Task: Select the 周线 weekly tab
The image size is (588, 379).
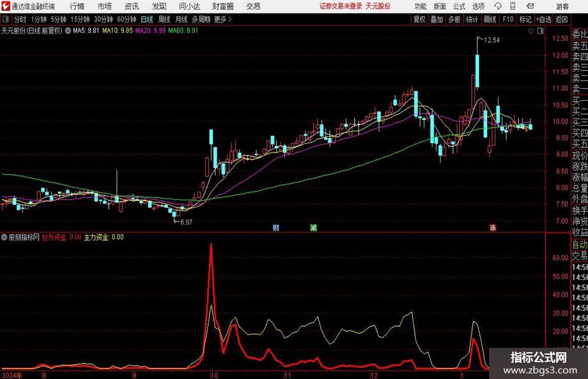Action: (164, 19)
